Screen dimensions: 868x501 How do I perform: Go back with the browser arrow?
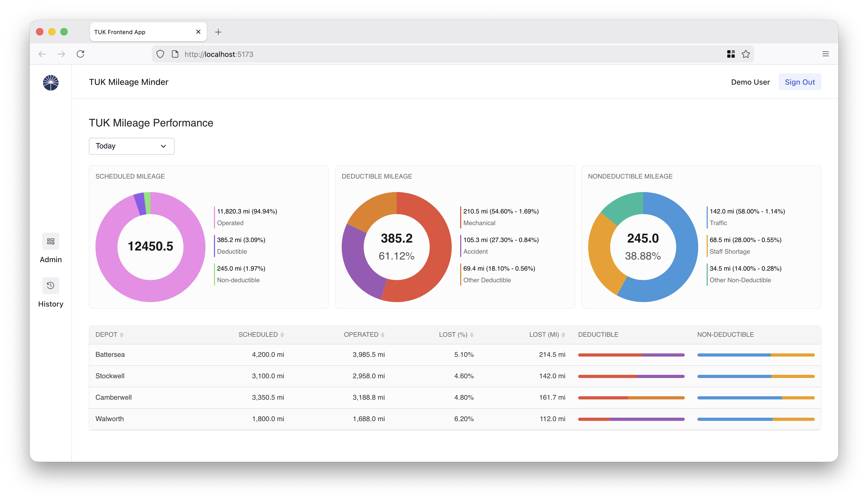(42, 54)
